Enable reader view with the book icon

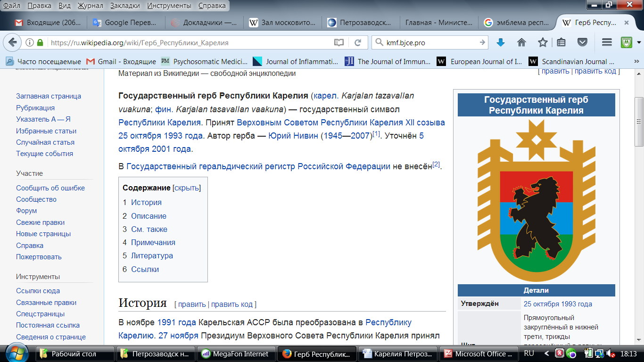pyautogui.click(x=339, y=42)
